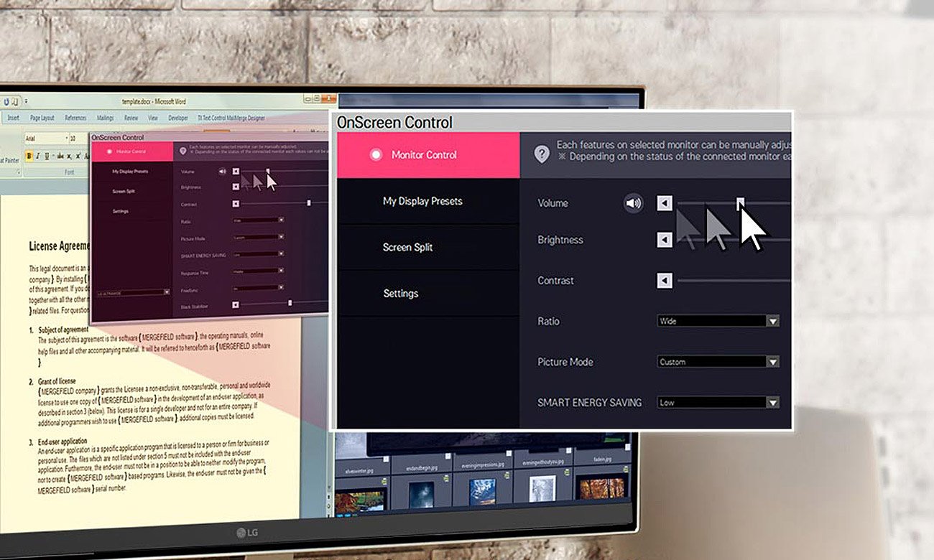Viewport: 934px width, 560px height.
Task: Click Contrast decrease arrow in small OnScreen window
Action: 236,204
